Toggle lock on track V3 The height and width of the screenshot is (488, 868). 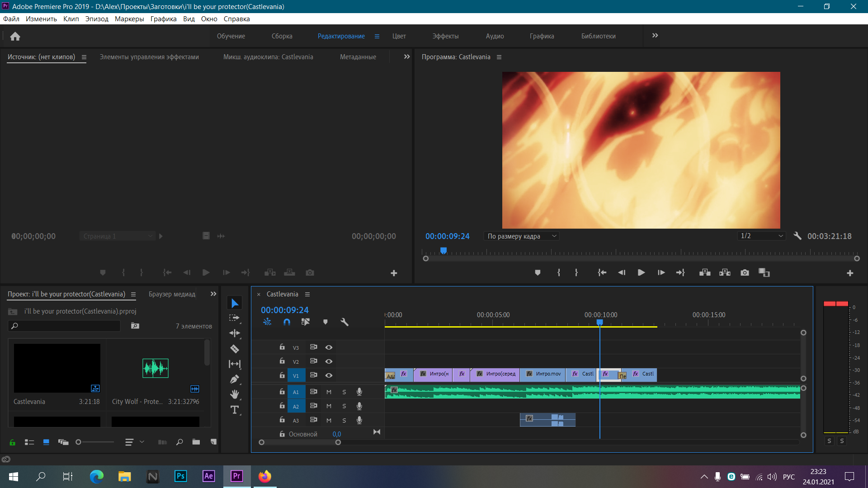282,347
